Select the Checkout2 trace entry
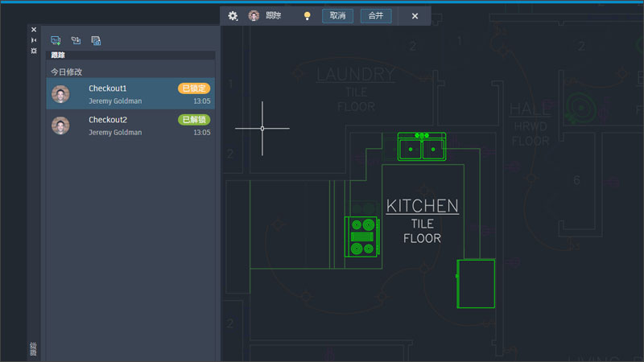 pos(130,125)
